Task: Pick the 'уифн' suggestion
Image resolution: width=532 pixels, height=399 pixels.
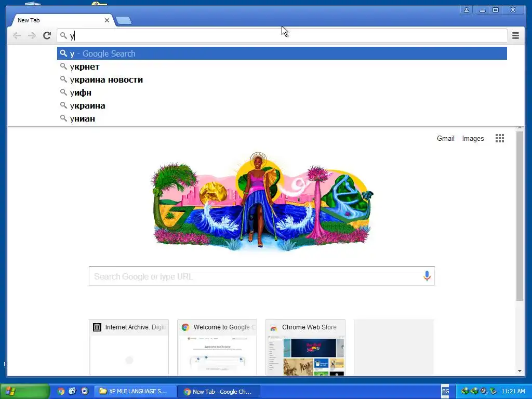Action: coord(282,92)
